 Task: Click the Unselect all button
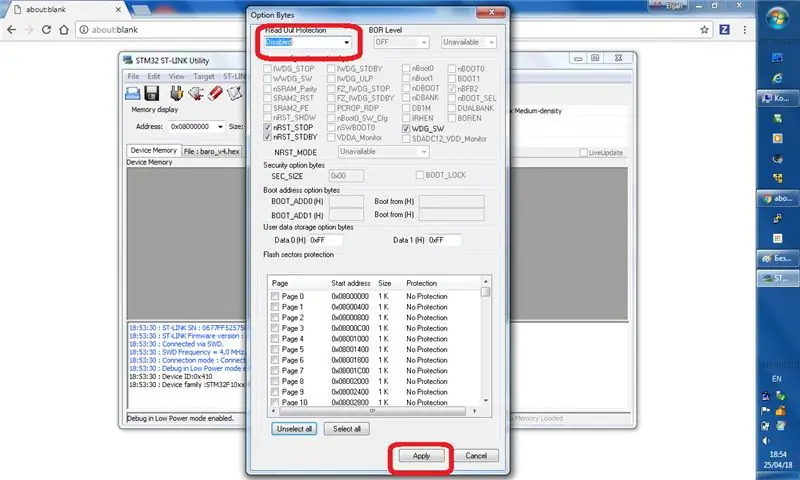(x=294, y=429)
